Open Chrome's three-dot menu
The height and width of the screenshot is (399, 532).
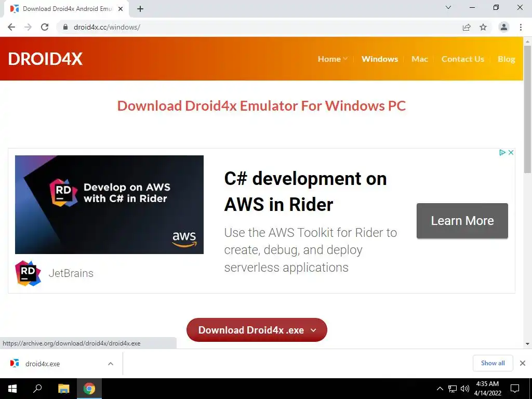(x=521, y=27)
